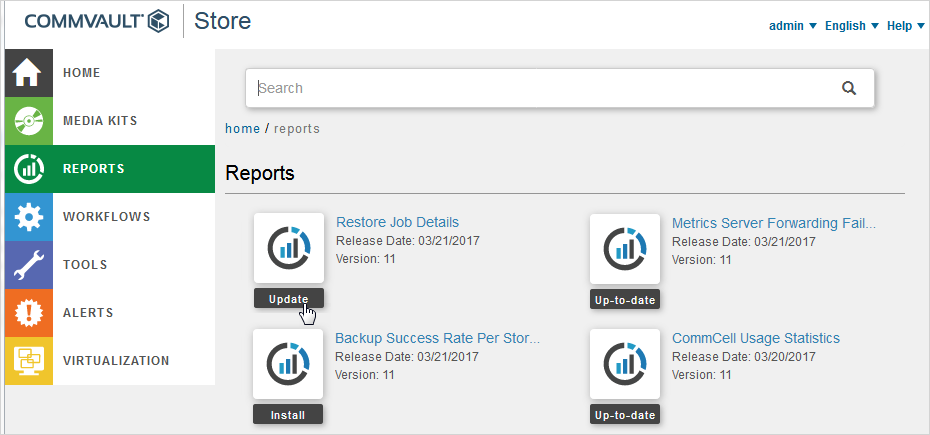This screenshot has height=435, width=930.
Task: Select the Virtualization monitors icon
Action: tap(28, 361)
